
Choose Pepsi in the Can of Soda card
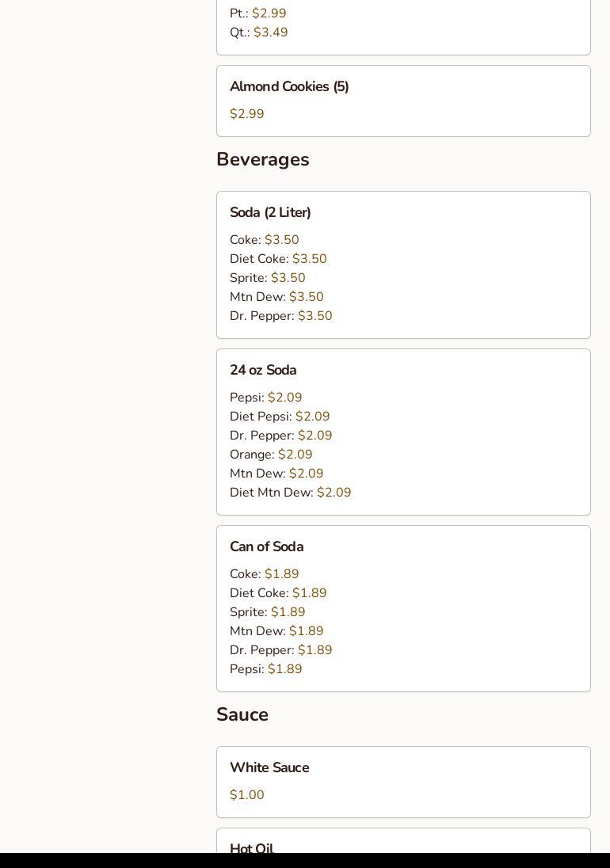point(265,669)
